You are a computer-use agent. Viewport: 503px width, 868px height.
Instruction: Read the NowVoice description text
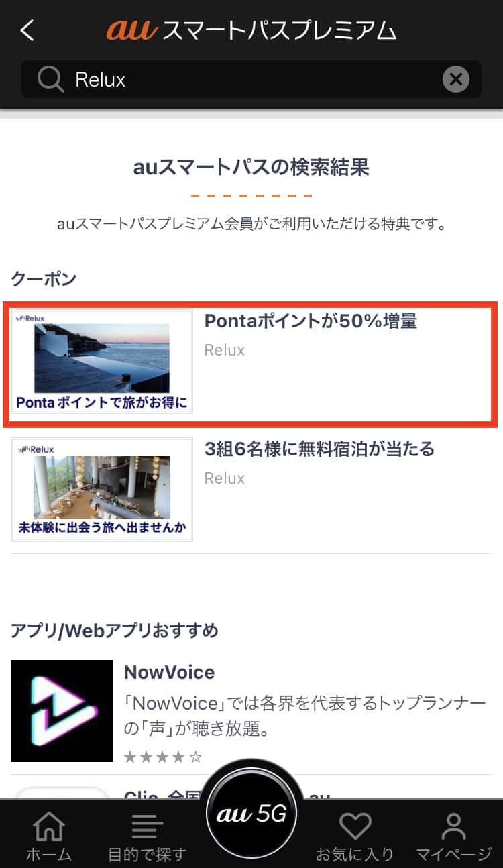(305, 715)
